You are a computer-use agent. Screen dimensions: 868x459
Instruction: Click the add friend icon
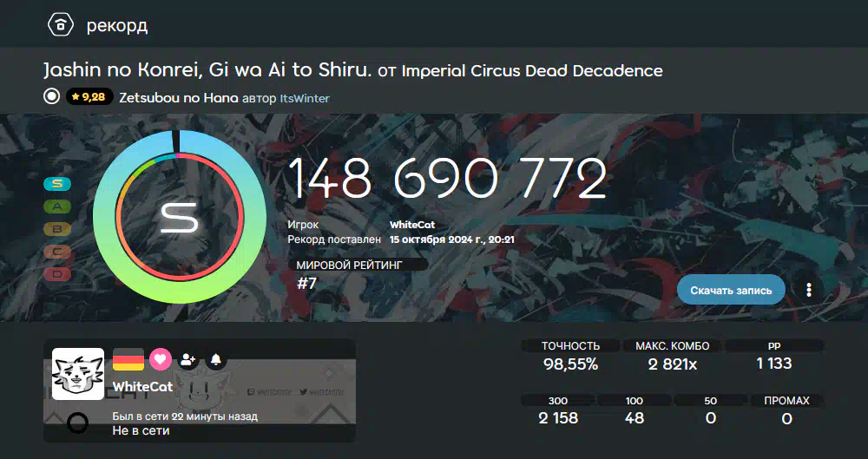(188, 359)
